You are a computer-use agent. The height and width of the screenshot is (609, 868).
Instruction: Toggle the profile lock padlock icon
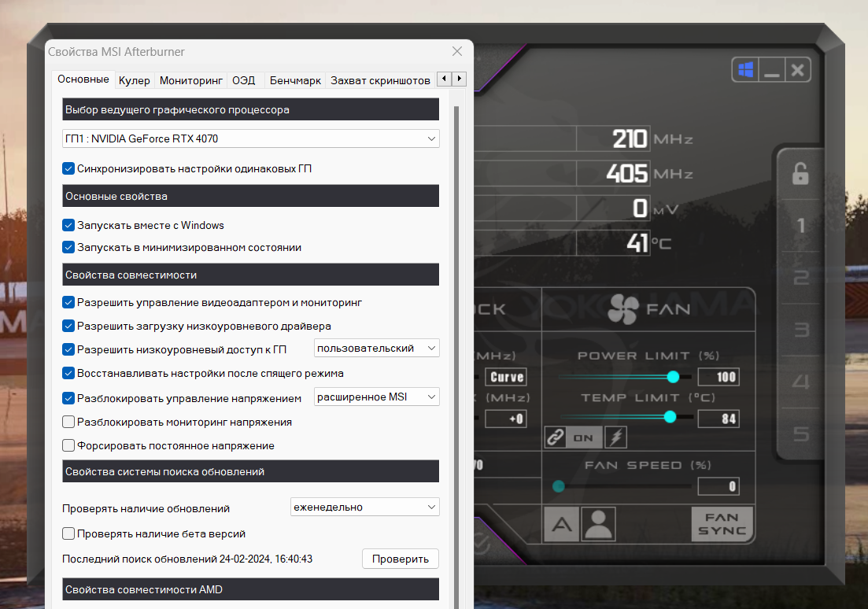[x=800, y=174]
